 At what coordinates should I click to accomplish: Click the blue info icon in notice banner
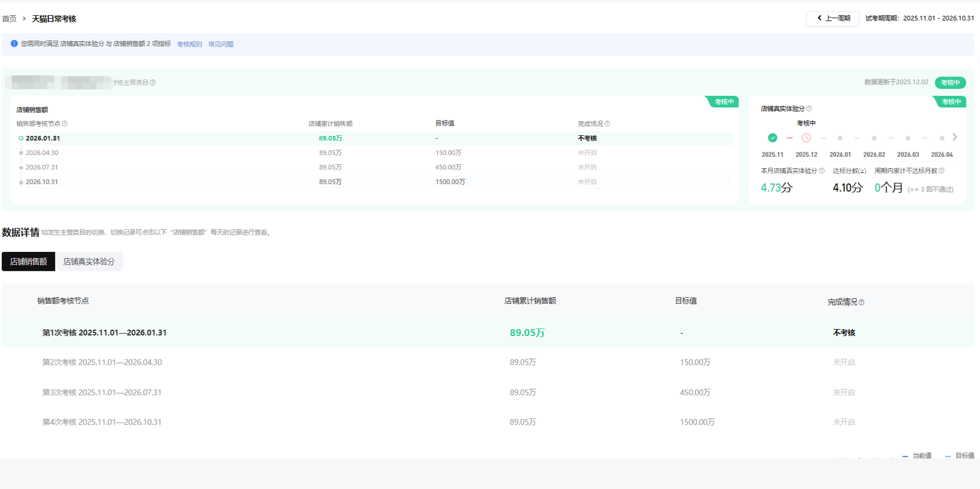pyautogui.click(x=14, y=44)
